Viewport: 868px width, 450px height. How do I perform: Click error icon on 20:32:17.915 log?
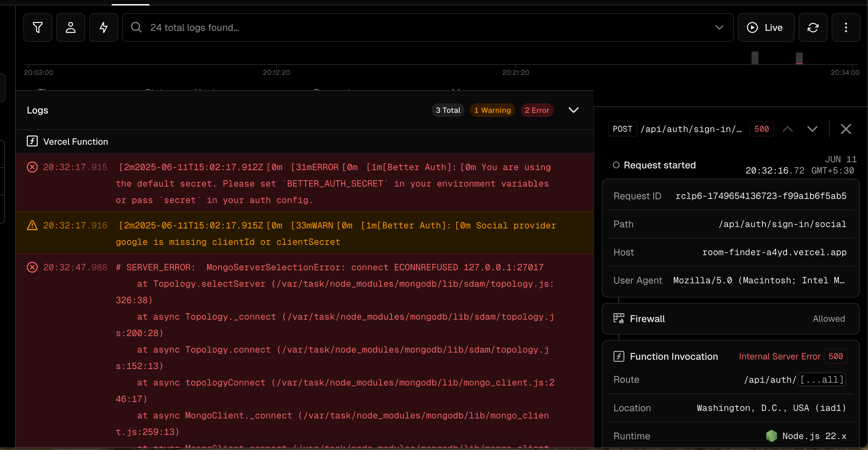pos(32,167)
